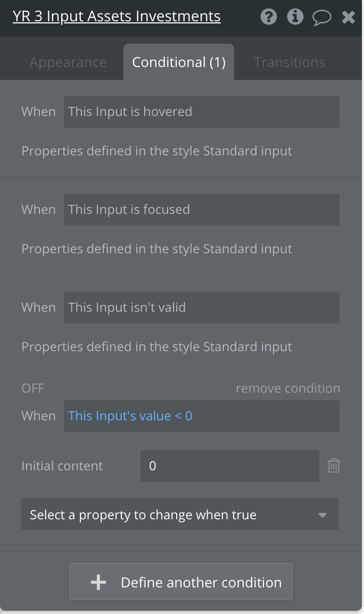Toggle the OFF condition indicator
Viewport: 364px width, 614px height.
click(33, 388)
